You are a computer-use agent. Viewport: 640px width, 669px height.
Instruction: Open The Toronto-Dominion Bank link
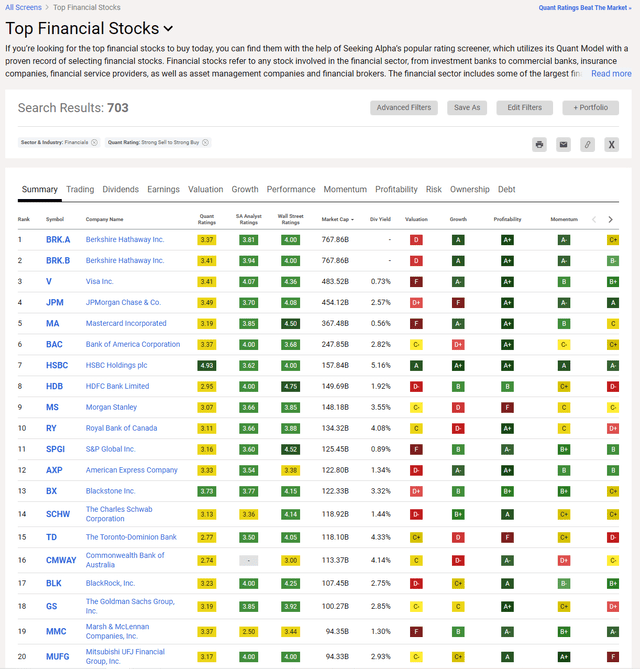(131, 537)
